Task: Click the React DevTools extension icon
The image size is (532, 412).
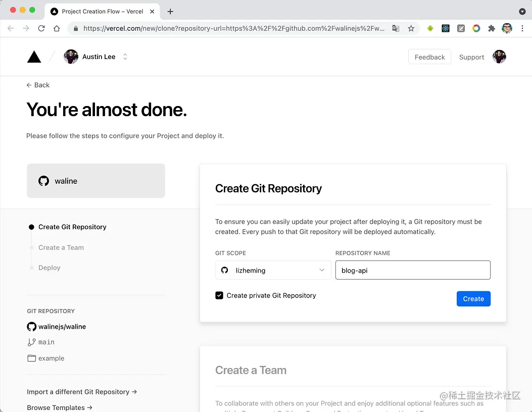Action: 446,28
